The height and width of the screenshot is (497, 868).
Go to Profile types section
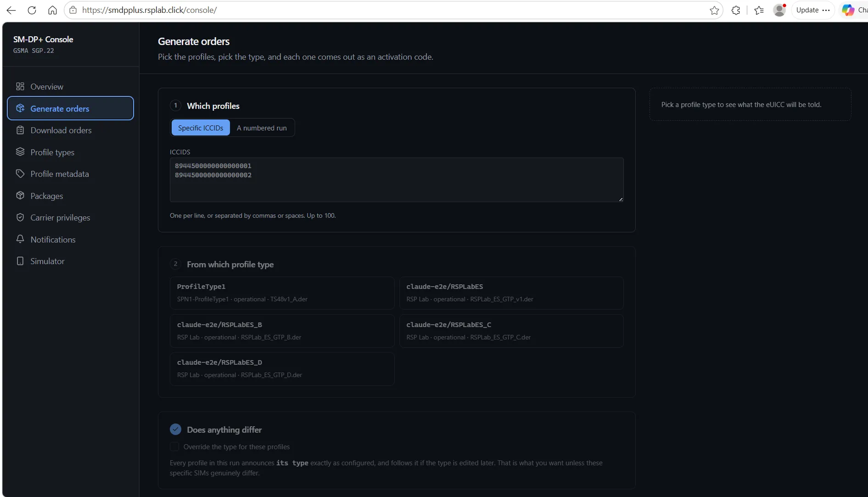click(70, 152)
